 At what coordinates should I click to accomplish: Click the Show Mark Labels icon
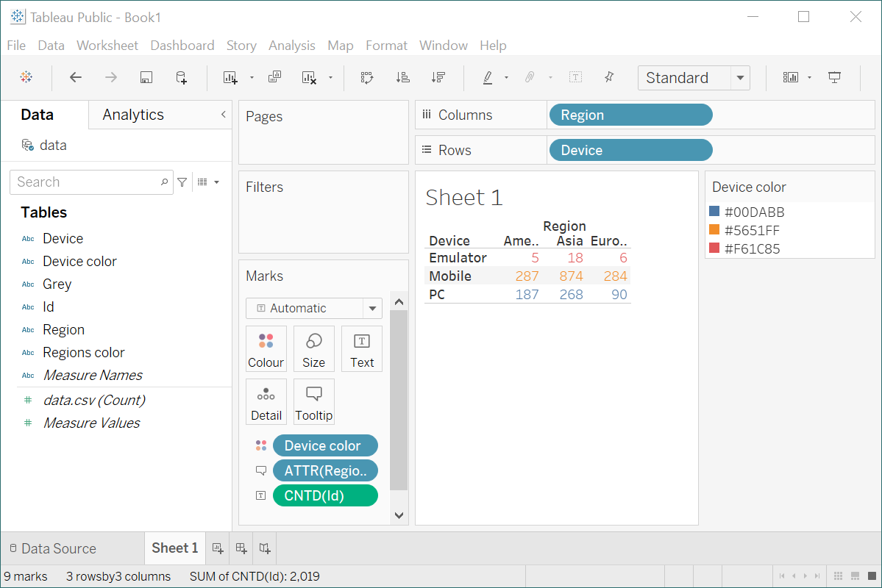(x=575, y=77)
